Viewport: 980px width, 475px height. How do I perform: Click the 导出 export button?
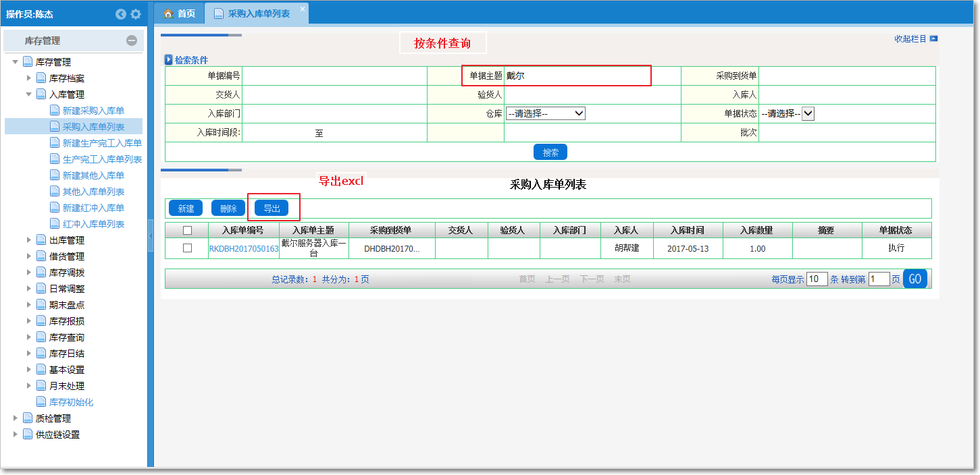point(272,208)
